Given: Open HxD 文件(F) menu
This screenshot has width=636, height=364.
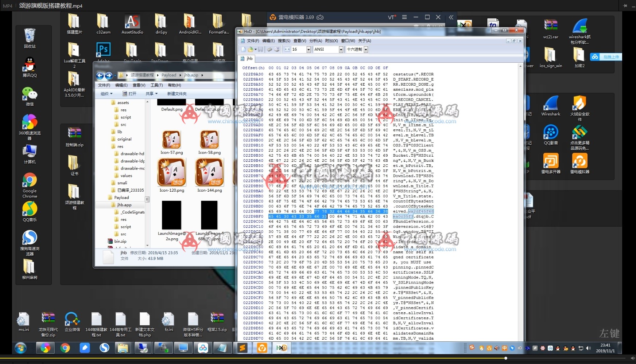Looking at the screenshot, I should coord(253,41).
